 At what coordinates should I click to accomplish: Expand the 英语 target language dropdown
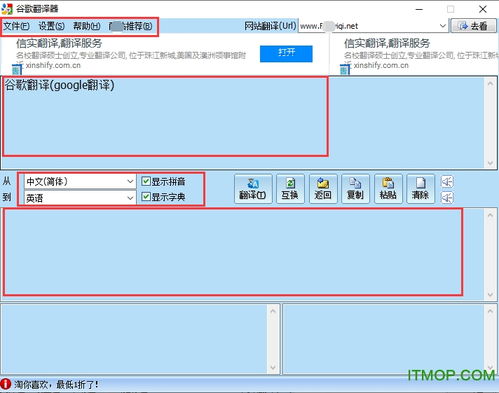point(80,198)
